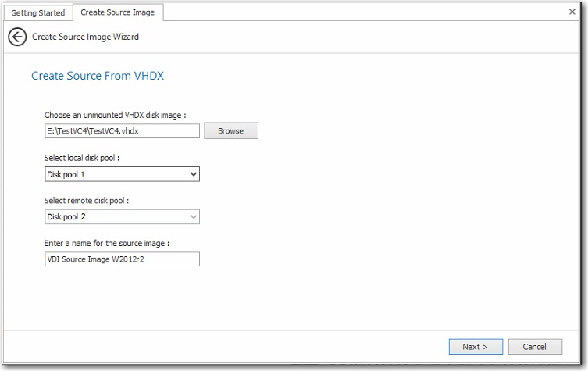Cancel the Create Source Image wizard
Screen dimensions: 588x371
(x=534, y=346)
